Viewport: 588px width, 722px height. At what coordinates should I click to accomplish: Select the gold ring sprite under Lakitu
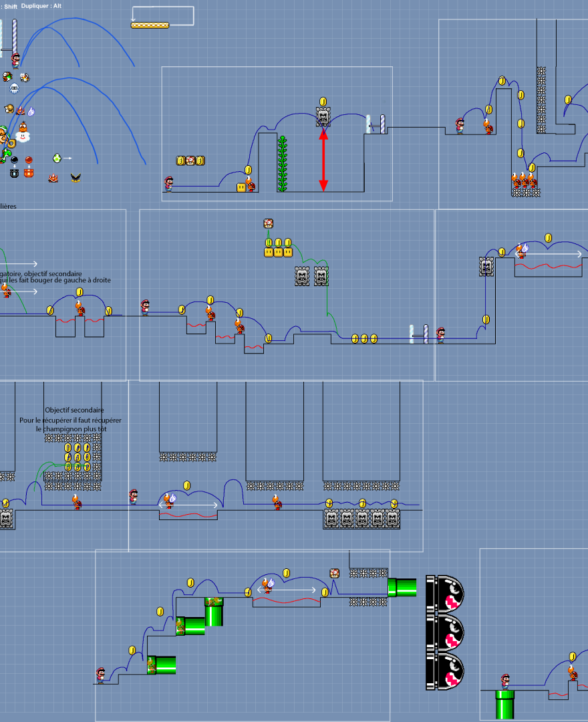11,143
